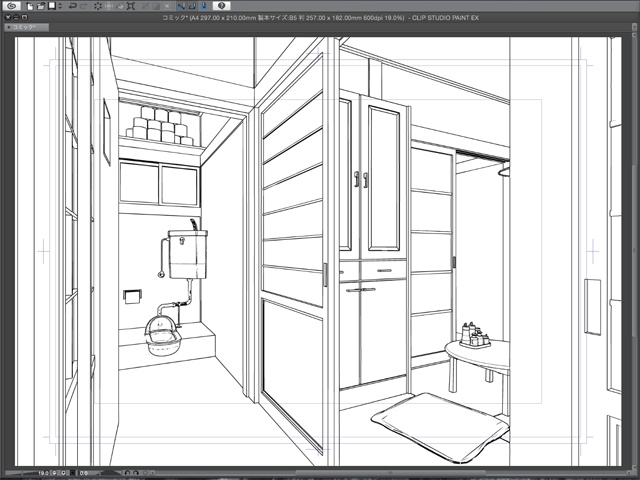Undo the last action
This screenshot has width=640, height=480.
[x=73, y=6]
